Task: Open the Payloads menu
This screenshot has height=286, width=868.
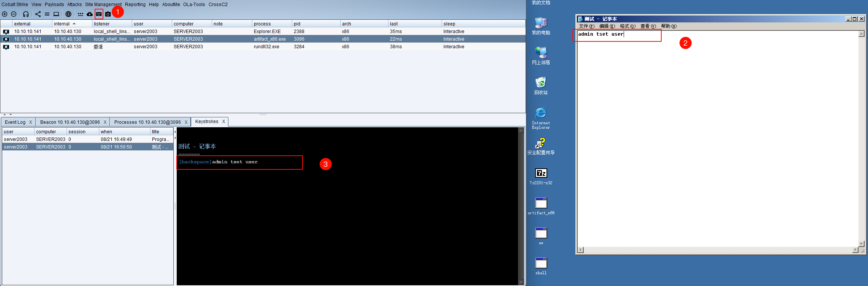Action: tap(54, 5)
